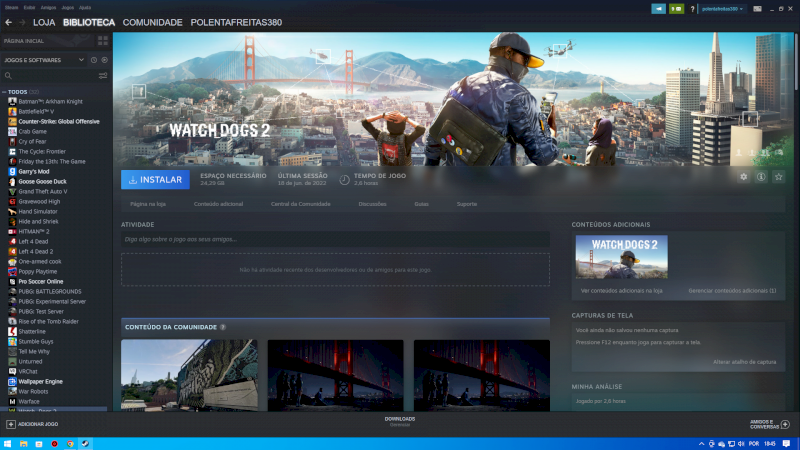This screenshot has height=450, width=800.
Task: Click Ver conteúdos adicionais na loja
Action: pos(621,291)
